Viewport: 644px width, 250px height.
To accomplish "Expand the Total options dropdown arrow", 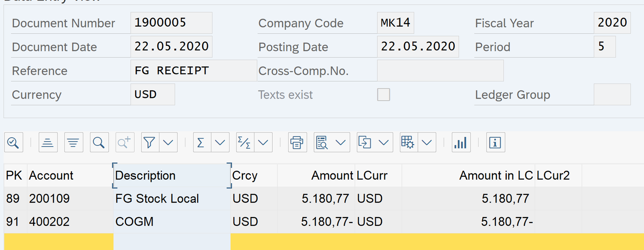I will coord(220,143).
